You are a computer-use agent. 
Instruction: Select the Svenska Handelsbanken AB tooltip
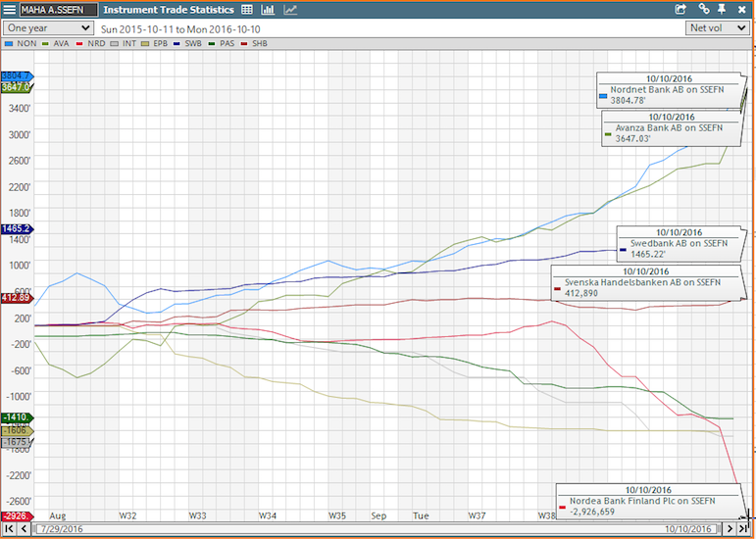(x=645, y=282)
